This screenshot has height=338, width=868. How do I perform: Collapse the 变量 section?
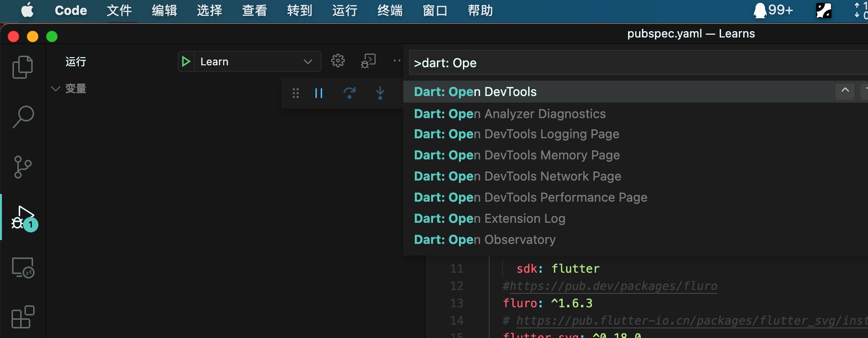point(56,89)
